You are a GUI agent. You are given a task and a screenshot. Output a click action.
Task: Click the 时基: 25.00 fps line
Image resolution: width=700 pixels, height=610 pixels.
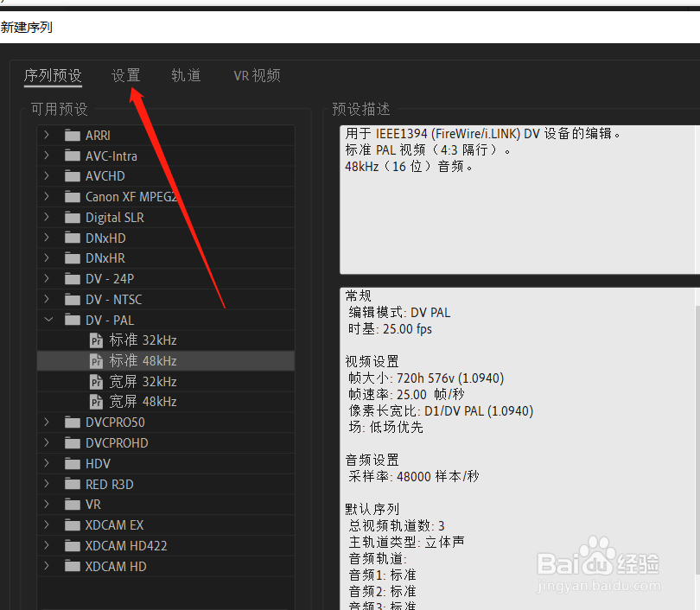(x=390, y=329)
